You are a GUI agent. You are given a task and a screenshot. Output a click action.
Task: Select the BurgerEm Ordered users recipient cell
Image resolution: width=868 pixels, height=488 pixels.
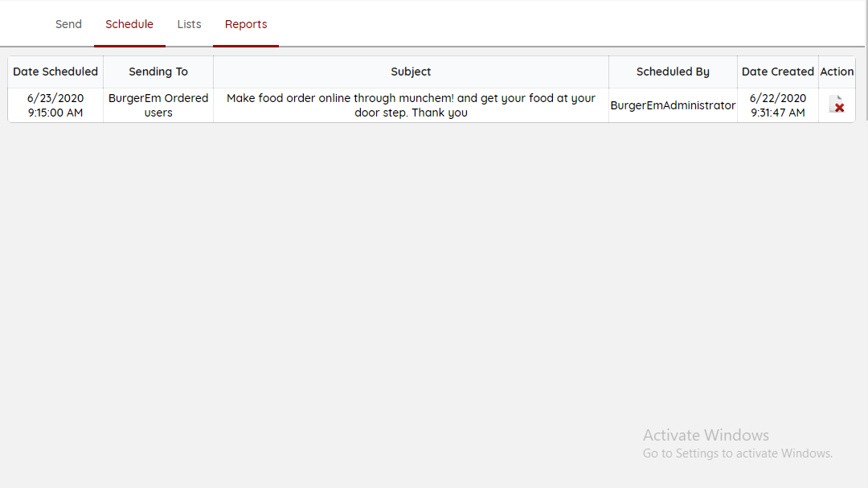tap(158, 105)
